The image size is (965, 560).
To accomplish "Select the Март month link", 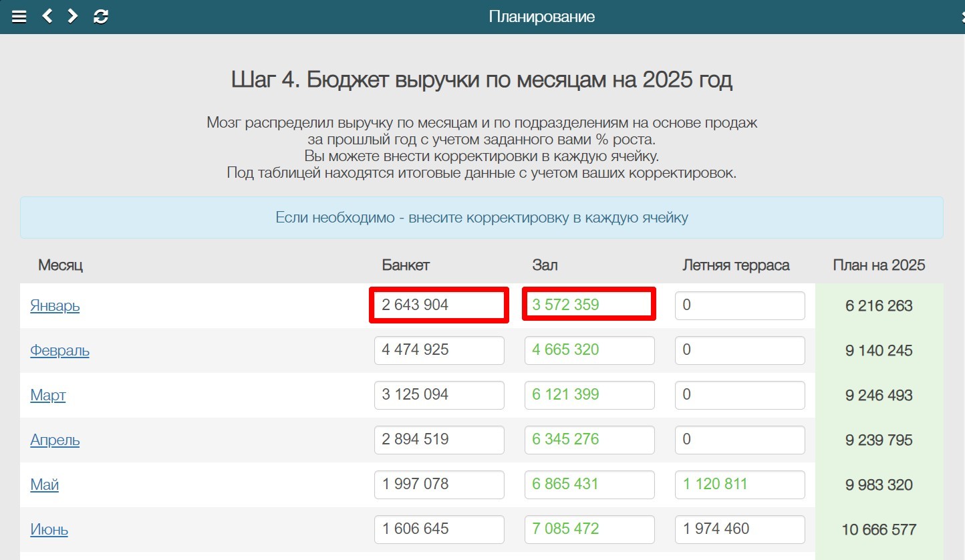I will 47,395.
